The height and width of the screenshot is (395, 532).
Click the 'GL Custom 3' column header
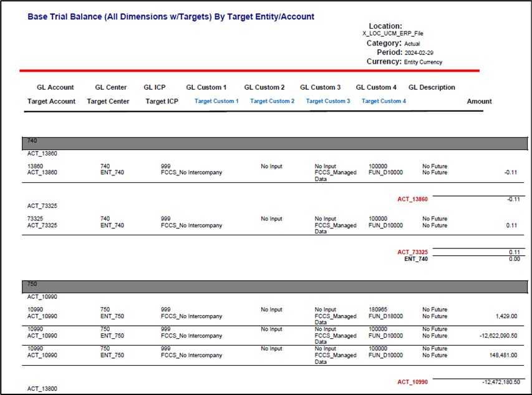click(320, 87)
